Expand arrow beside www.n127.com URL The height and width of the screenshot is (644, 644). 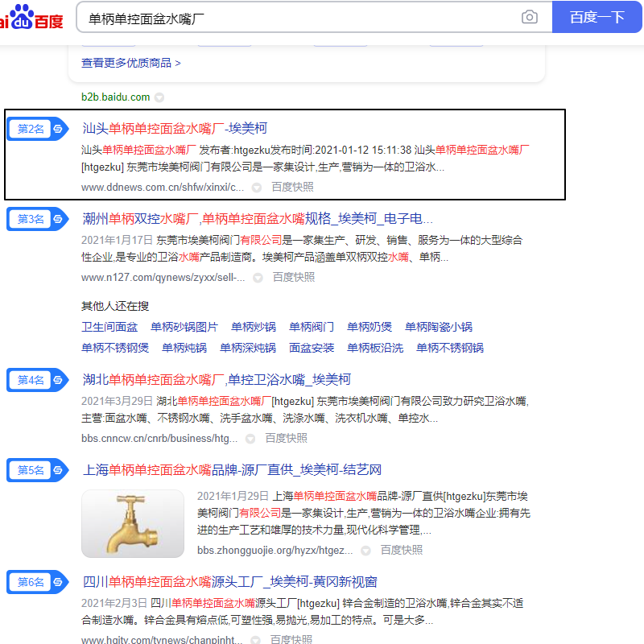coord(258,278)
